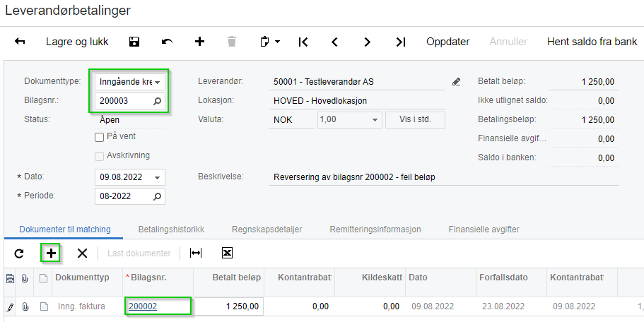Go to last record

click(x=400, y=42)
